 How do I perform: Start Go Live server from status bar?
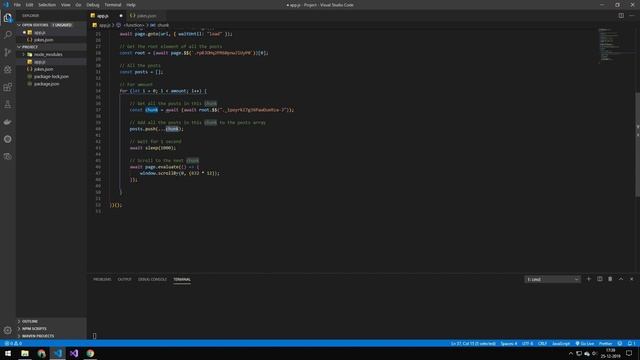coord(584,344)
